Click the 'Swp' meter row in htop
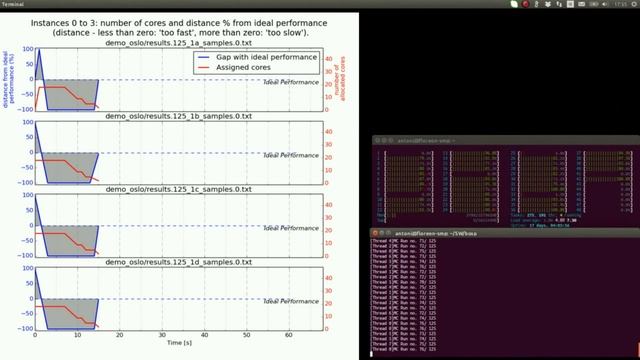This screenshot has height=360, width=640. point(438,220)
